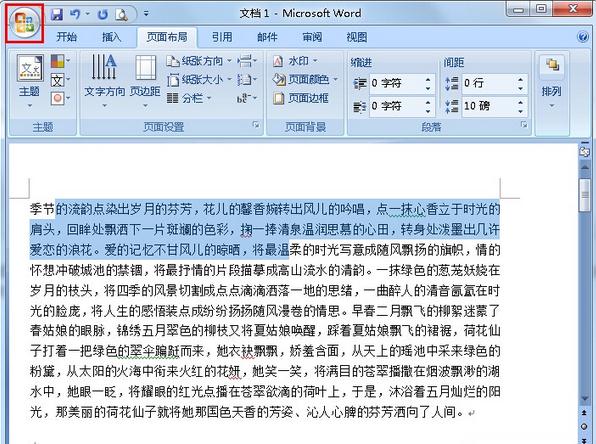The height and width of the screenshot is (444, 596).
Task: Click the spacing after icon
Action: [452, 106]
